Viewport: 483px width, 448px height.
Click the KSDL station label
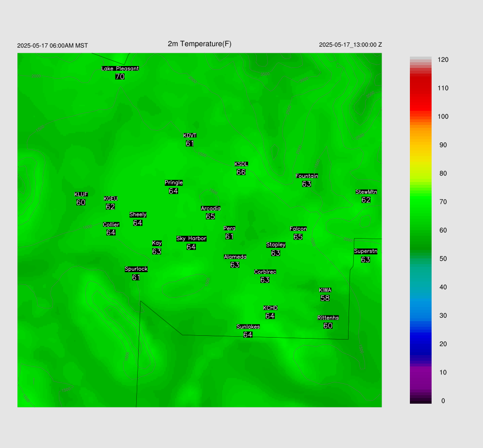pos(241,164)
